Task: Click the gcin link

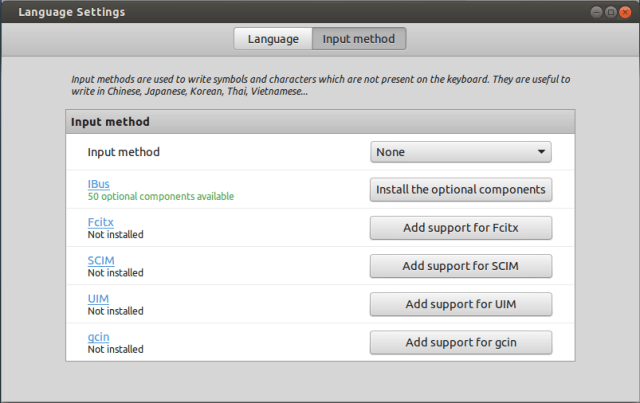Action: click(x=99, y=337)
